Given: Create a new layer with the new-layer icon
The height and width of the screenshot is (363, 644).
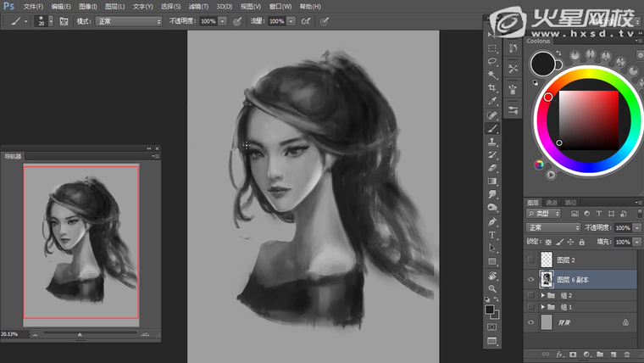Looking at the screenshot, I should point(613,354).
